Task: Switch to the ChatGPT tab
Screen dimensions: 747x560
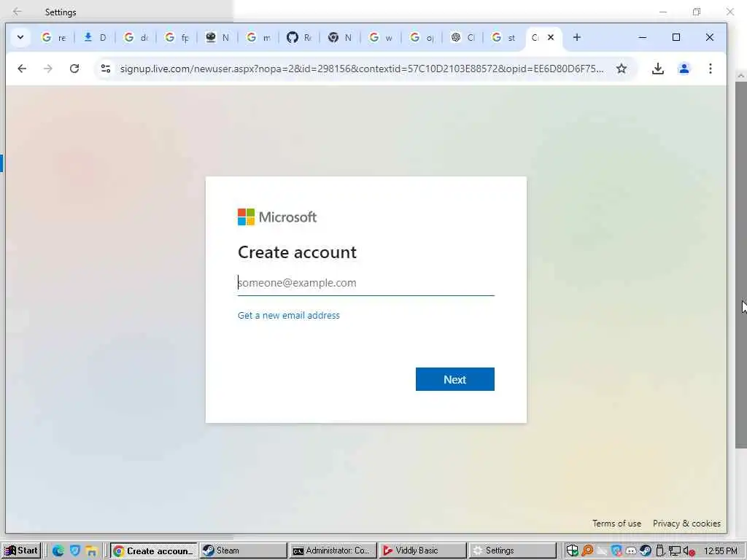Action: (x=462, y=37)
